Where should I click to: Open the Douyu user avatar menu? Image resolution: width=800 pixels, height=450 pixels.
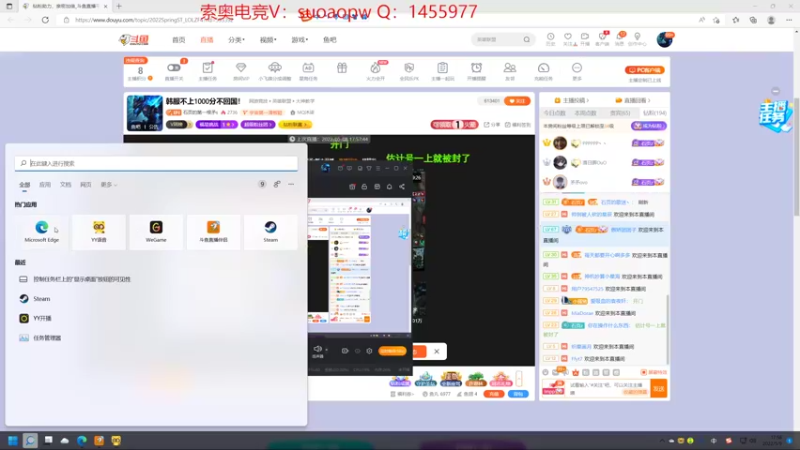664,39
